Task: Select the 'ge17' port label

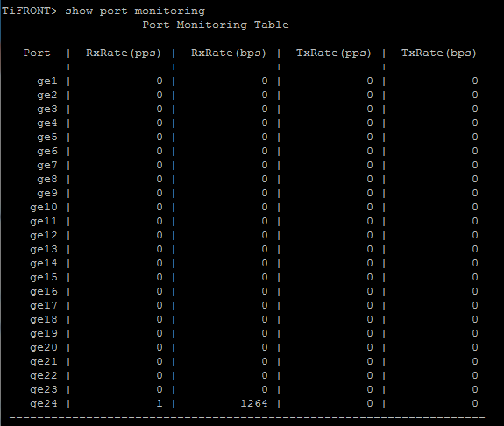Action: coord(44,306)
